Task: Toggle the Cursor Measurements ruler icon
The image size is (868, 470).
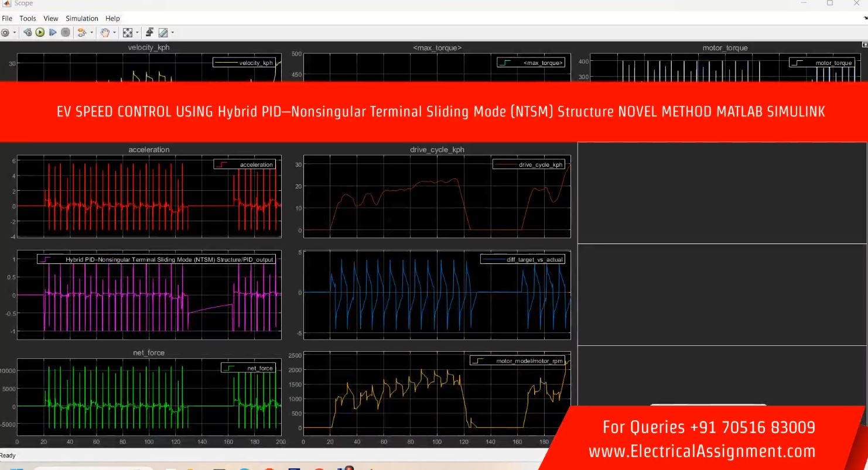Action: [163, 33]
